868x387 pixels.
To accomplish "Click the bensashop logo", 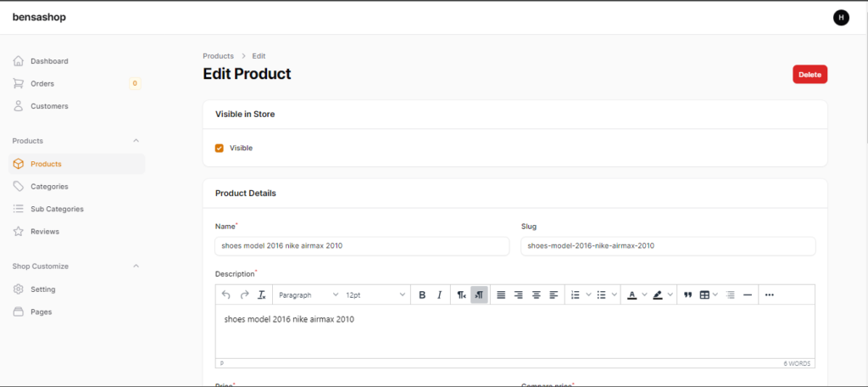I will [x=39, y=17].
